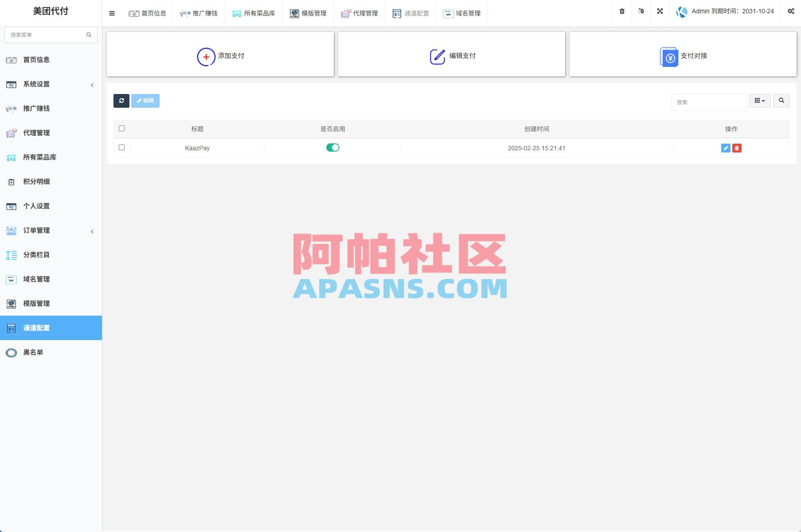801x532 pixels.
Task: Check the select-all checkbox in table header
Action: point(121,128)
